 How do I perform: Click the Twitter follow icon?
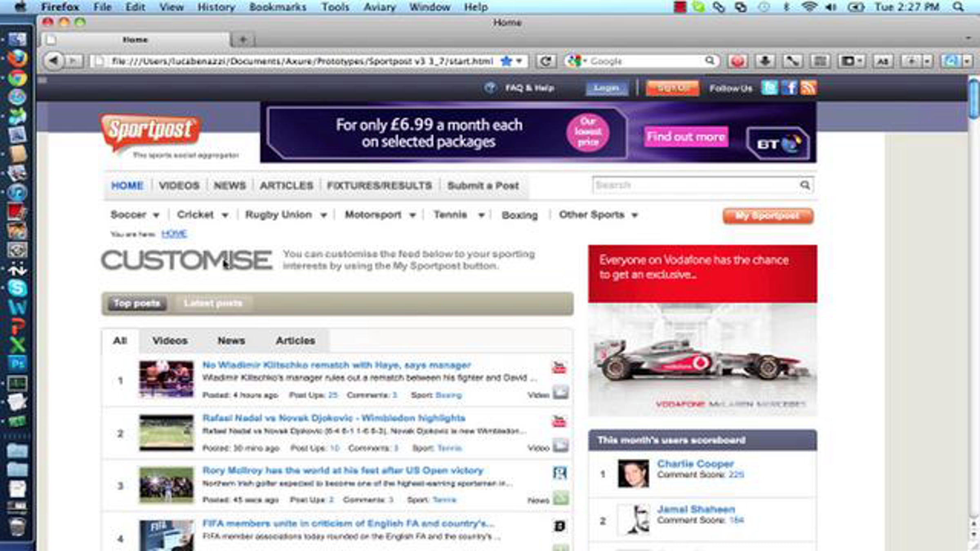click(x=770, y=88)
